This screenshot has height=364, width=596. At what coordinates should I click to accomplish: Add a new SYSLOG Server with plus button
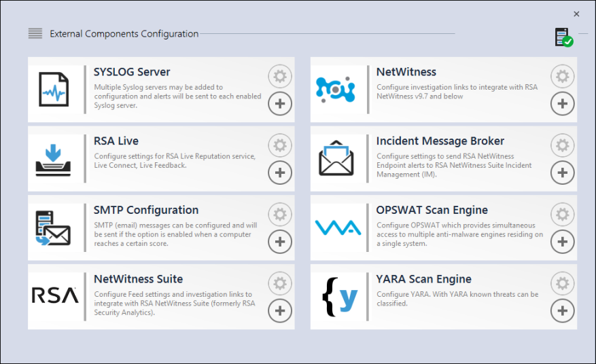point(280,104)
